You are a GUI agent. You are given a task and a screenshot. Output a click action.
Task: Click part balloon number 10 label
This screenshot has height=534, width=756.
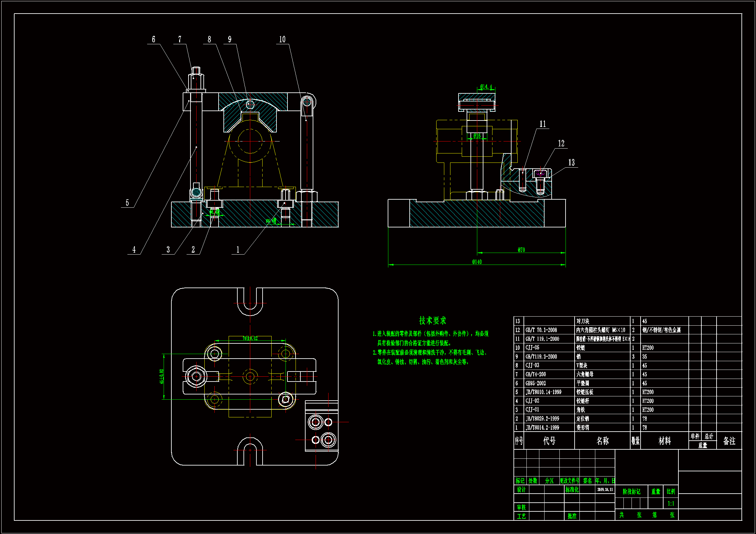[x=282, y=39]
